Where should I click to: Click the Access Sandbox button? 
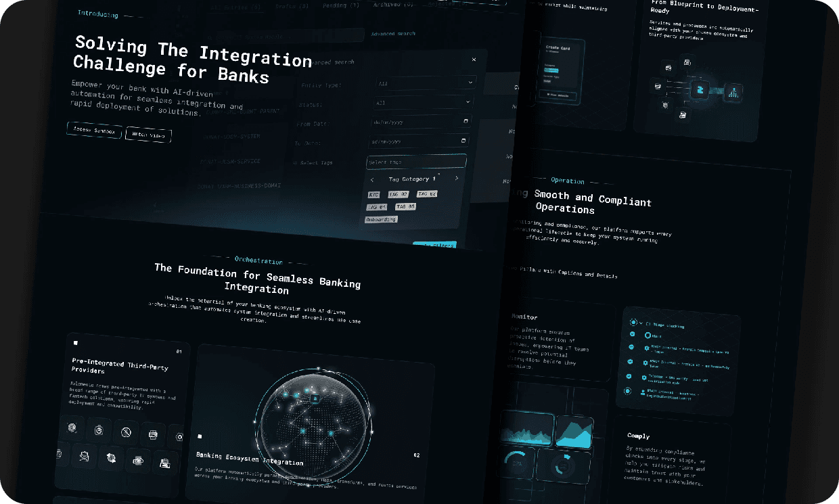94,131
